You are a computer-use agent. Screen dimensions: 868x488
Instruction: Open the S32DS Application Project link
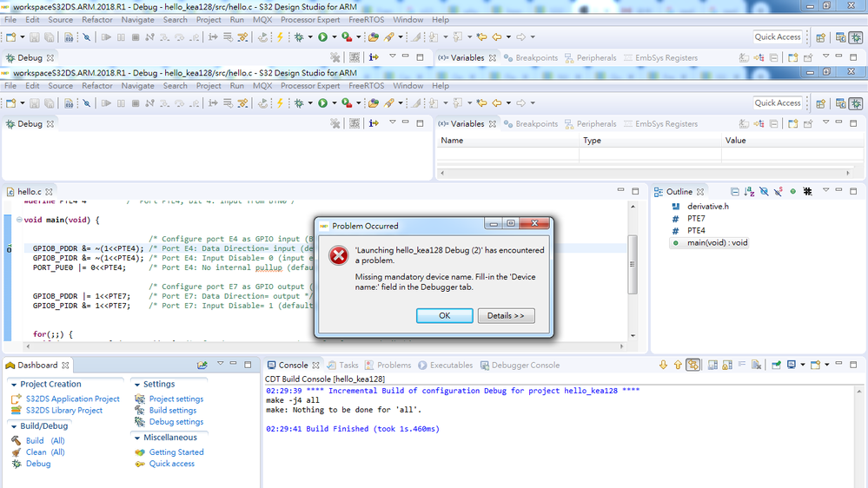pos(72,399)
